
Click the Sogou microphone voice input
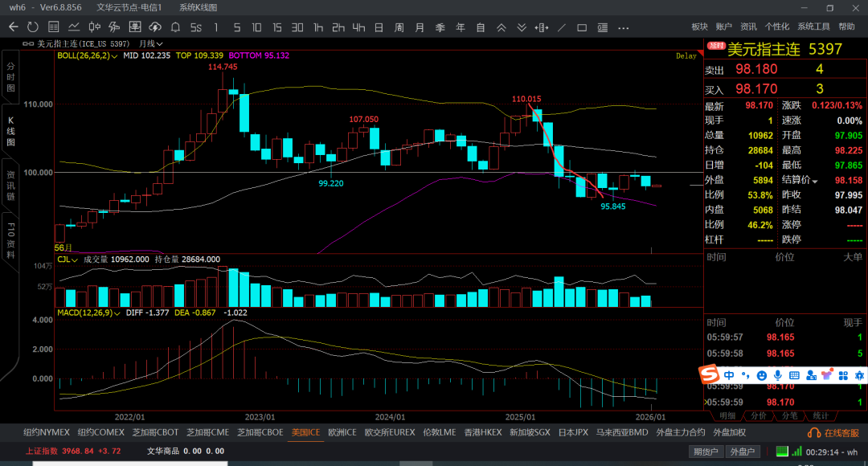click(x=778, y=375)
